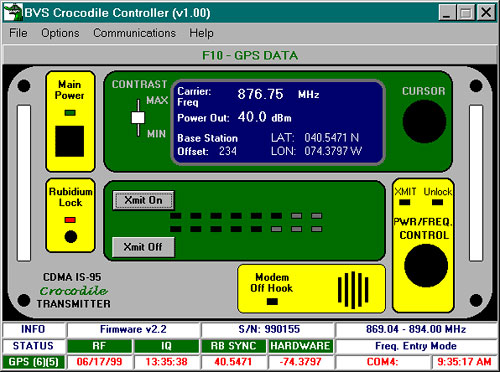This screenshot has width=500, height=372.
Task: Click the CONTRAST slider handle
Action: click(x=138, y=118)
